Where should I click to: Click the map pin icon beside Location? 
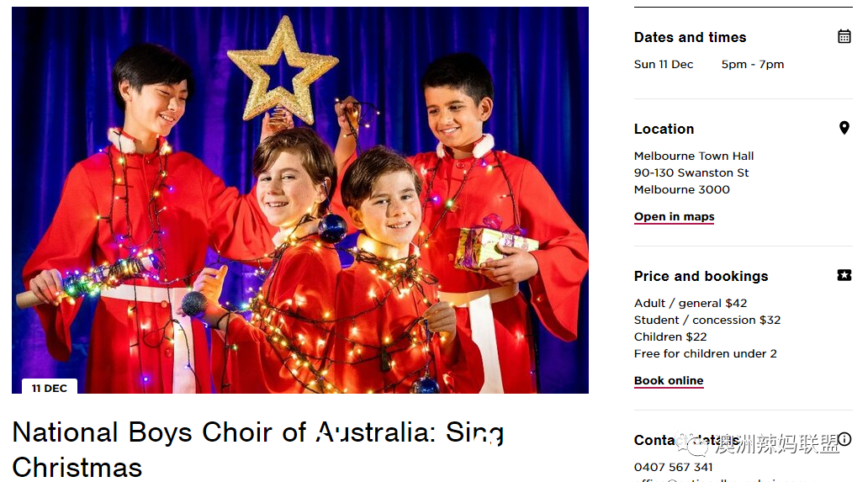point(844,128)
